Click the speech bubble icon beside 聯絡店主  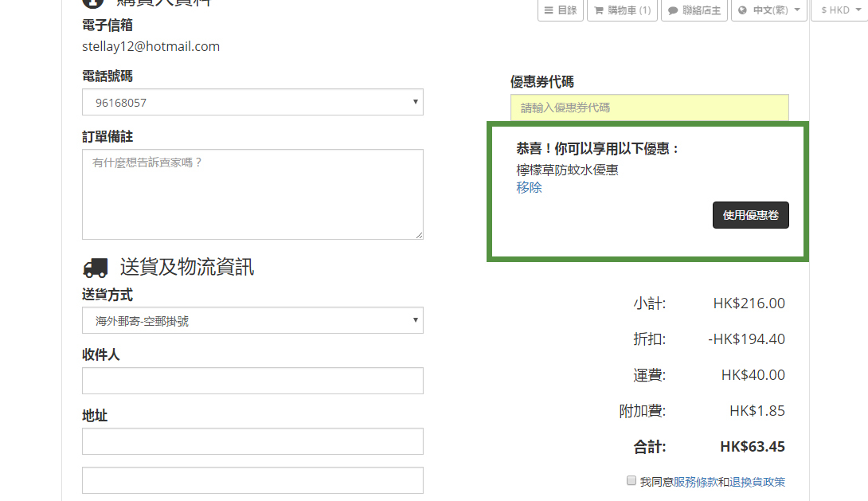[673, 10]
